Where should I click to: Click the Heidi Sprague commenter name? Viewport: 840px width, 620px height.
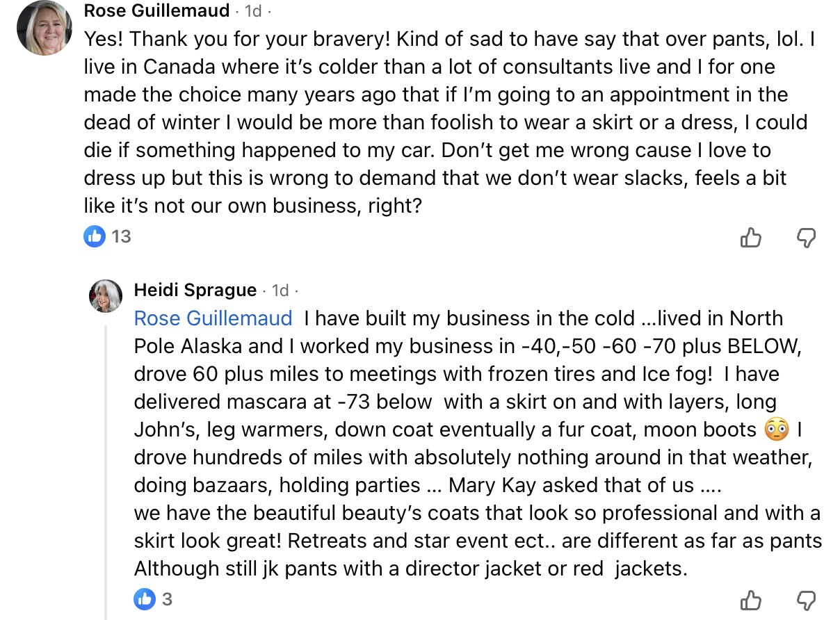(195, 290)
